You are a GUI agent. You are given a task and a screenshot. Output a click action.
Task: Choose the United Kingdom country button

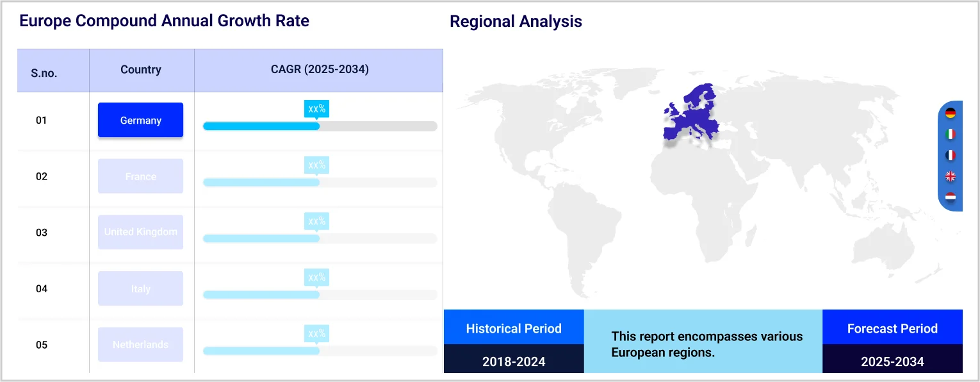[x=140, y=232]
